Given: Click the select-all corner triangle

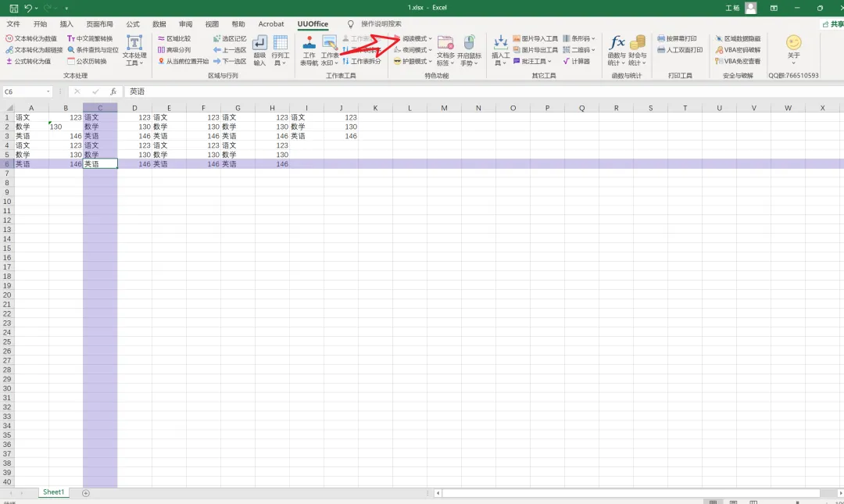Looking at the screenshot, I should pos(8,109).
